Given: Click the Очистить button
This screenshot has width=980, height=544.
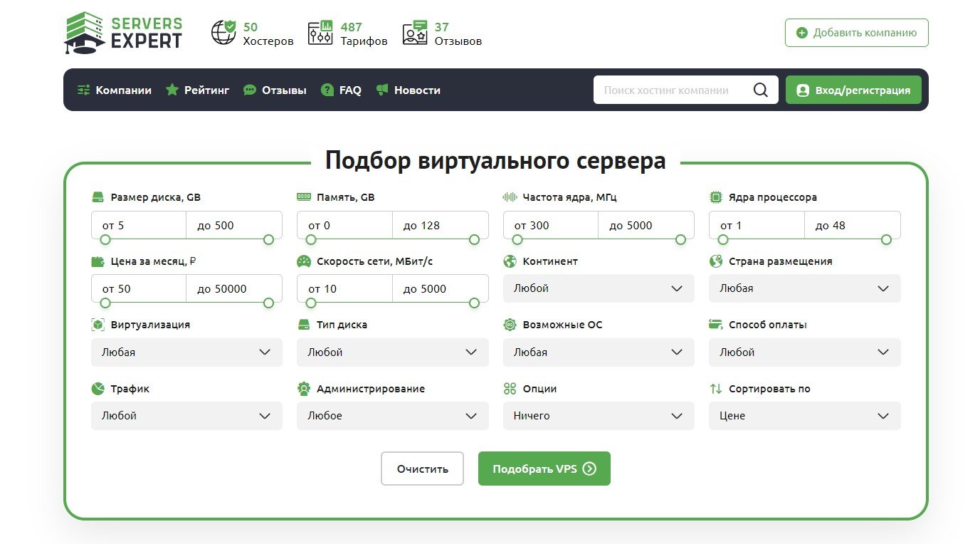Looking at the screenshot, I should 423,469.
